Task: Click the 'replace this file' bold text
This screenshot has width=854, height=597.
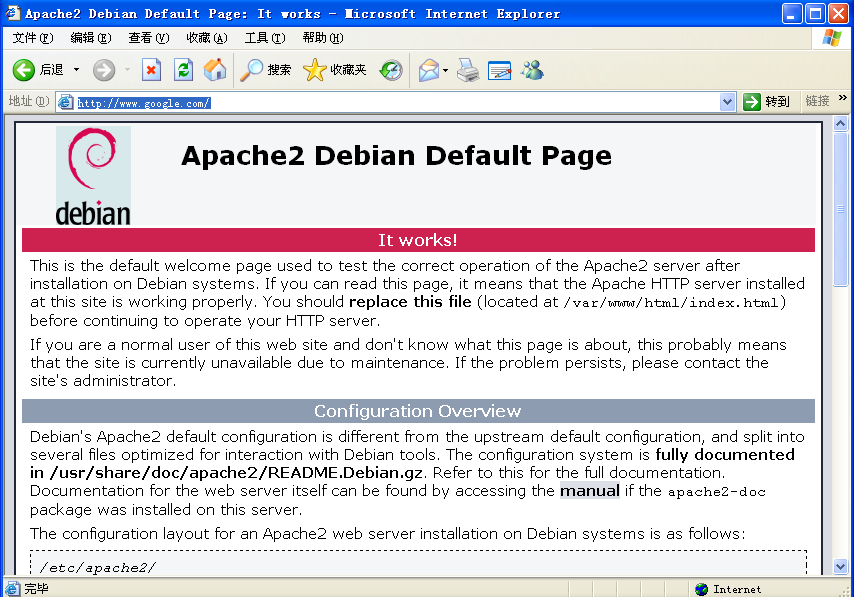Action: 410,302
